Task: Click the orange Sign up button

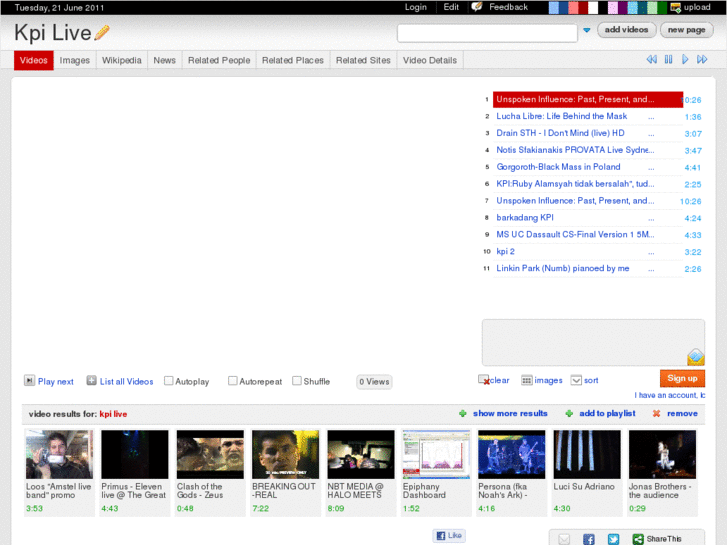Action: point(682,378)
